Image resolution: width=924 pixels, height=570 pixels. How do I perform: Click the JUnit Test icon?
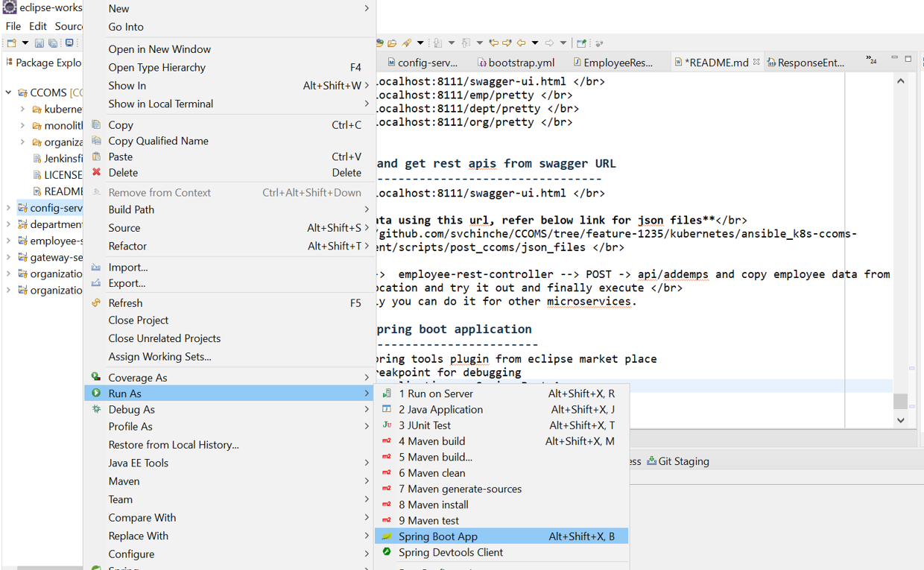[x=387, y=425]
